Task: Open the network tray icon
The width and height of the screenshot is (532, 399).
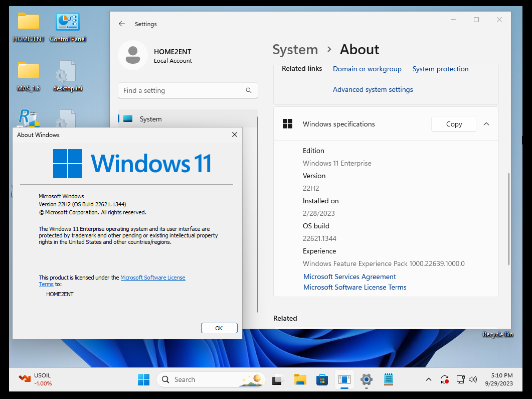Action: [460, 379]
